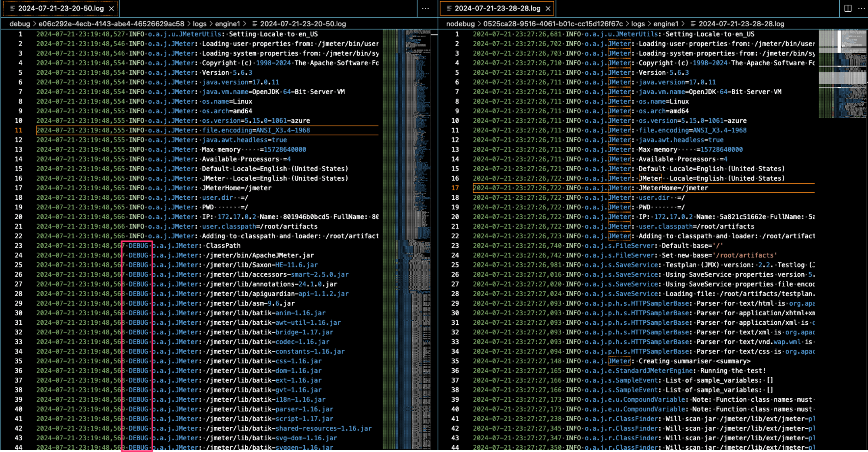This screenshot has width=868, height=452.
Task: Open engine1 breadcrumb in right editor
Action: (x=666, y=24)
